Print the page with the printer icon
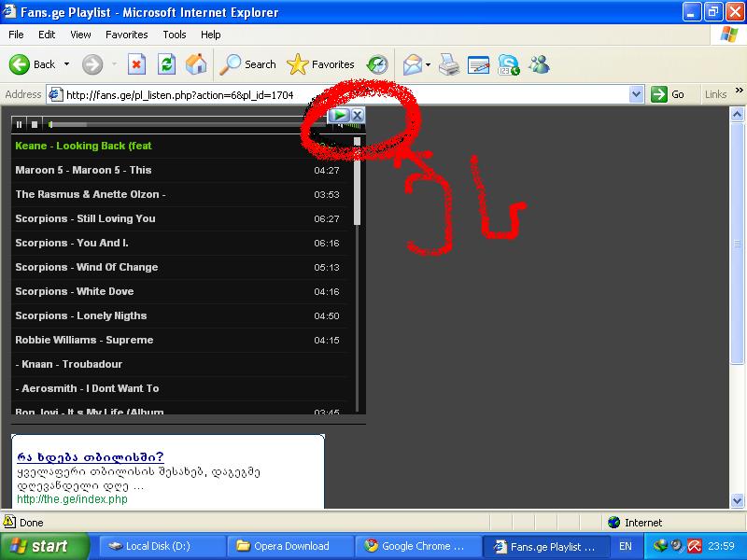The image size is (747, 560). coord(449,64)
